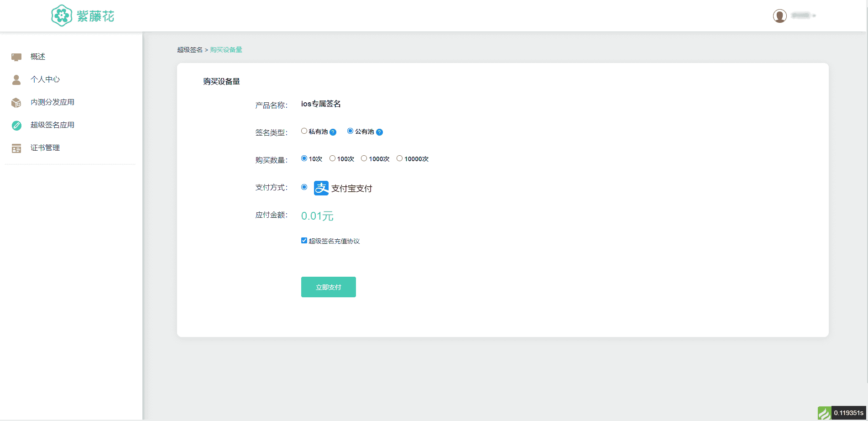
Task: Click the Alipay logo icon
Action: (x=321, y=188)
